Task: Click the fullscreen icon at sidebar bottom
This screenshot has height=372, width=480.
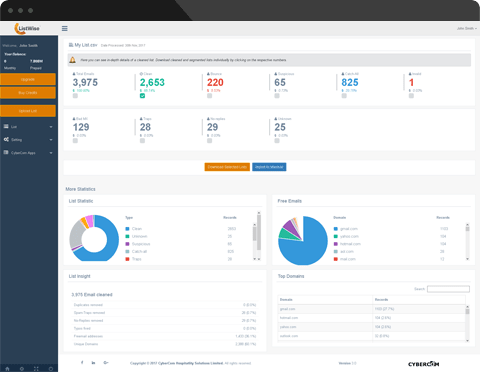Action: pos(36,369)
